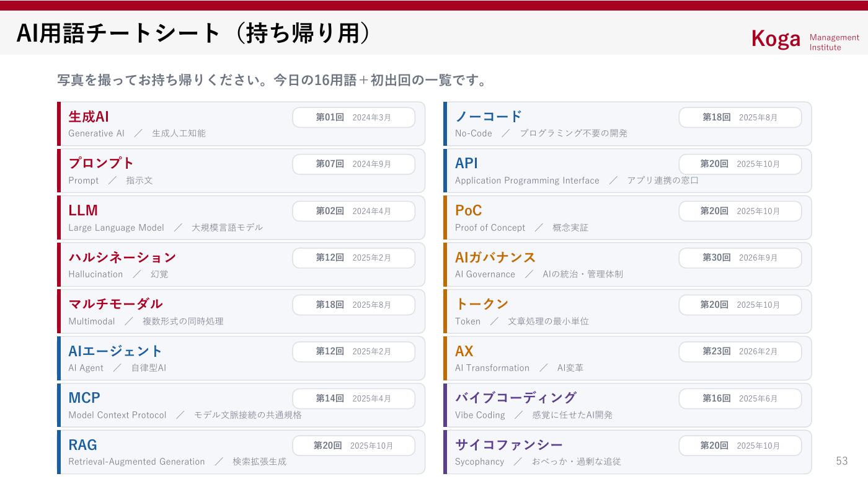Viewport: 868px width, 489px height.
Task: Click the AIガバナンス term heading
Action: [495, 257]
